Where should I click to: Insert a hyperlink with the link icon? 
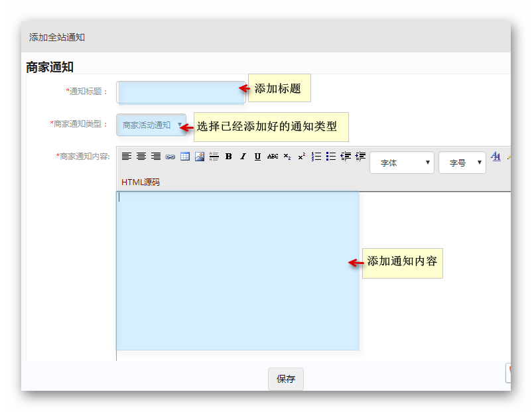[x=170, y=157]
